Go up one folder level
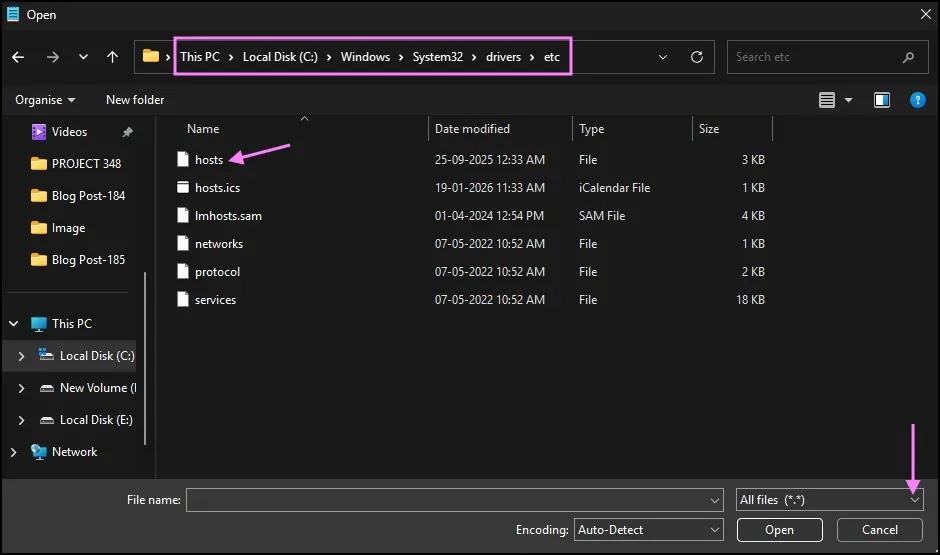This screenshot has width=940, height=555. coord(112,57)
